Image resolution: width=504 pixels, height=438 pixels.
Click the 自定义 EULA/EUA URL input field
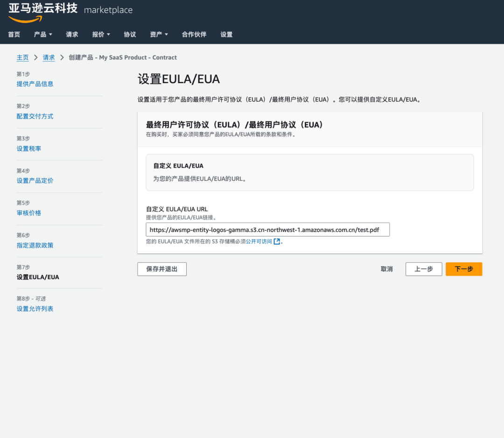click(x=267, y=229)
